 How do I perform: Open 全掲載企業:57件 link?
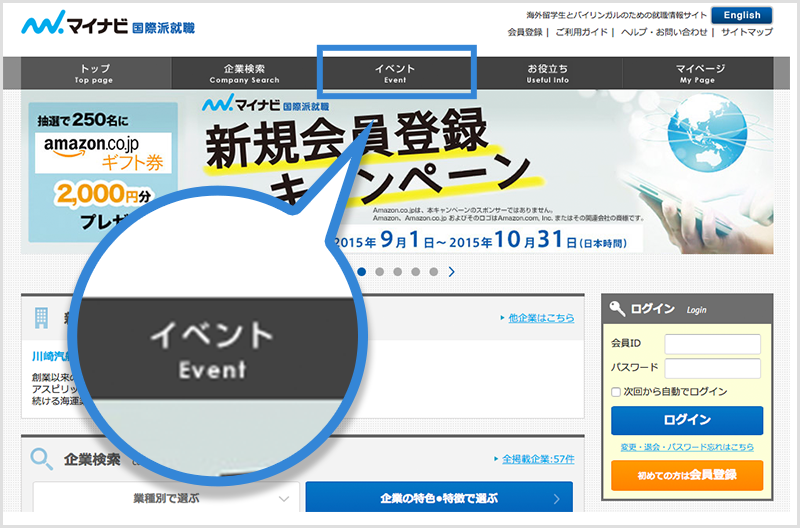pyautogui.click(x=538, y=459)
